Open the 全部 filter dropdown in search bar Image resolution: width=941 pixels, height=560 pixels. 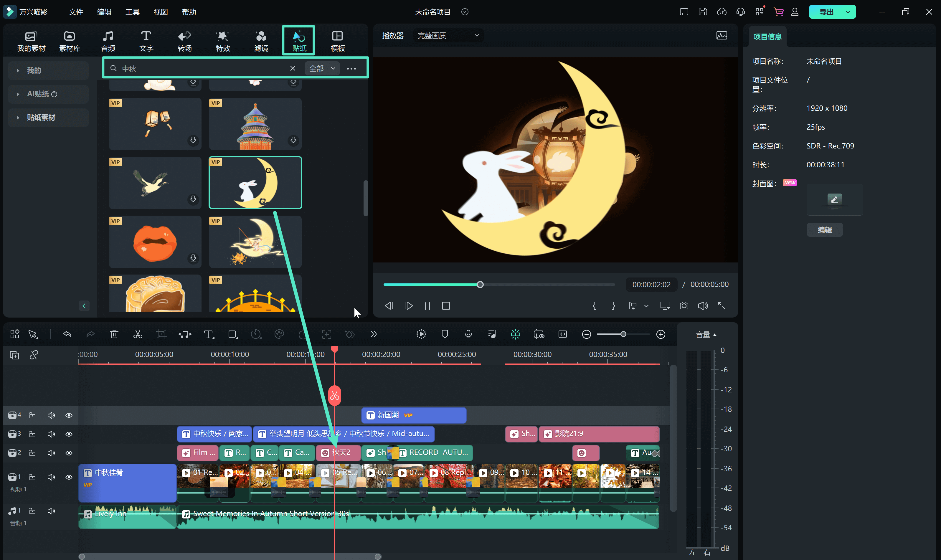(x=322, y=68)
